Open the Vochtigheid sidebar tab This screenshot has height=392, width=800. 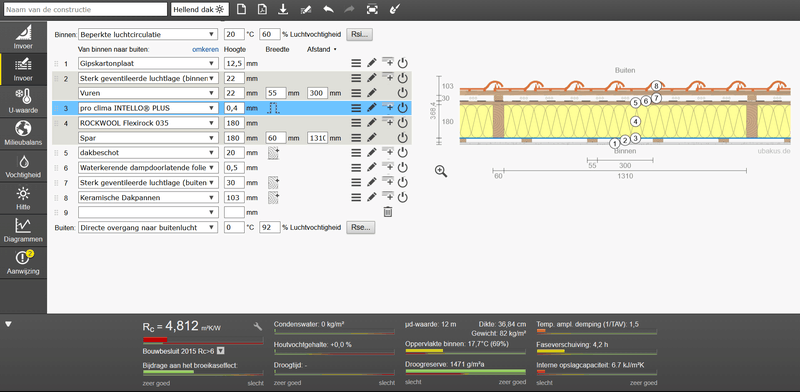[x=23, y=166]
